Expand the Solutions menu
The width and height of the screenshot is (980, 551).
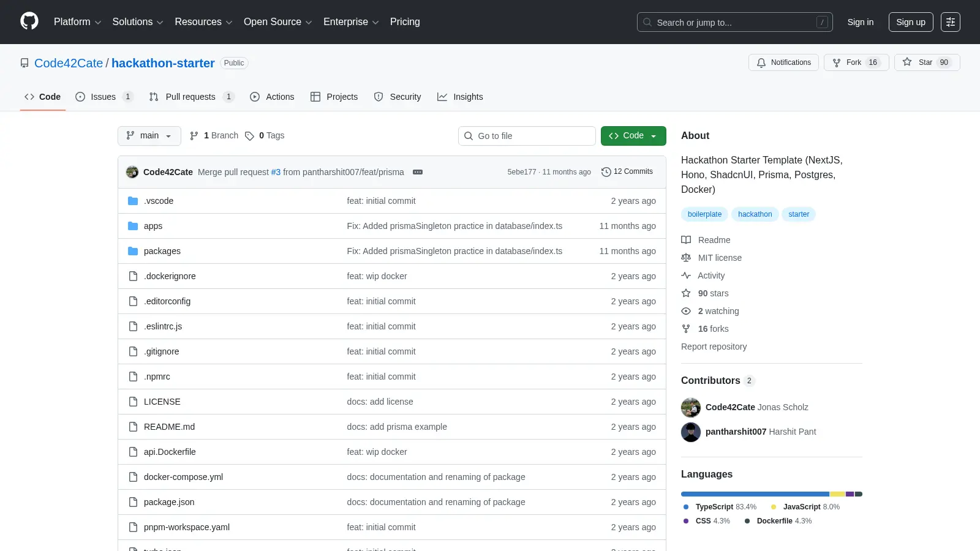tap(138, 22)
